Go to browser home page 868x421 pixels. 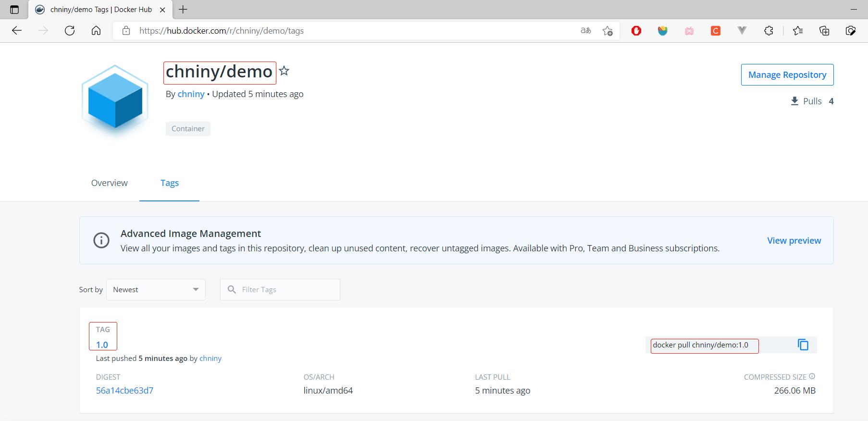point(96,31)
